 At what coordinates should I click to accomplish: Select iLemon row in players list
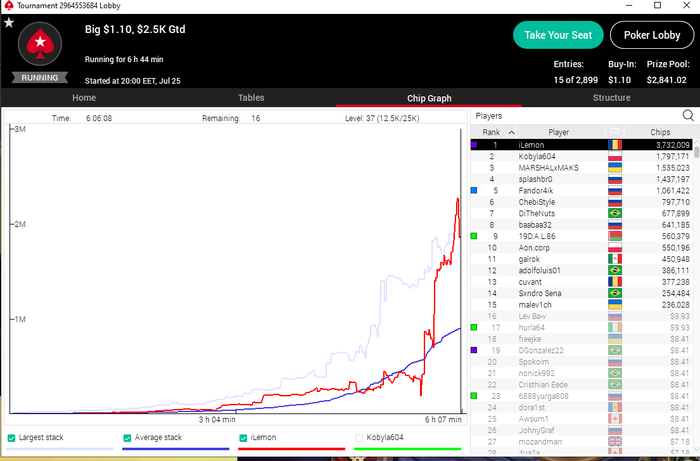pyautogui.click(x=582, y=145)
